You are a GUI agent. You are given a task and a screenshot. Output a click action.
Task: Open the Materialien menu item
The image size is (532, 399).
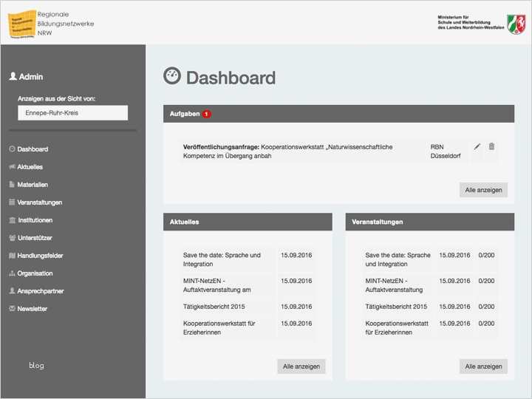pos(33,185)
